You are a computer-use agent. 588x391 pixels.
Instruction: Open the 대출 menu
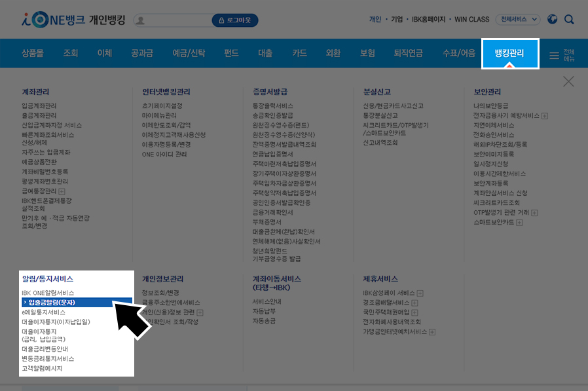[265, 53]
